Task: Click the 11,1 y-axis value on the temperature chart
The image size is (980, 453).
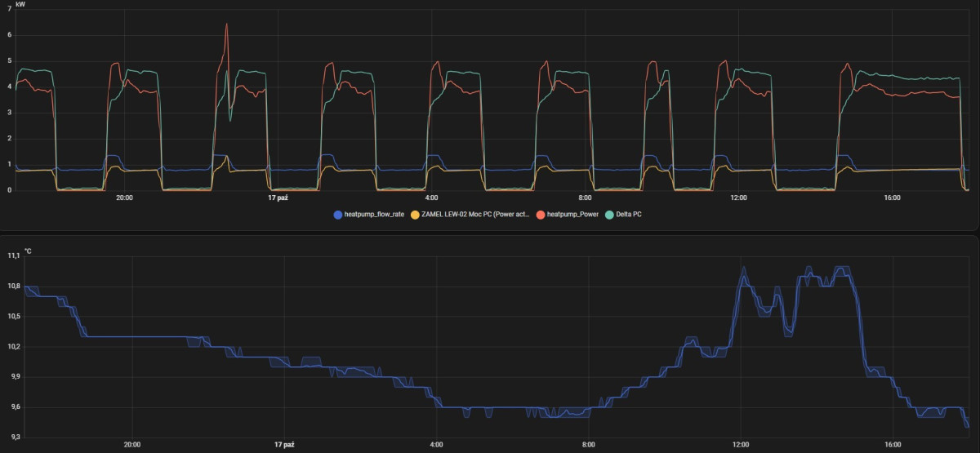Action: click(12, 256)
